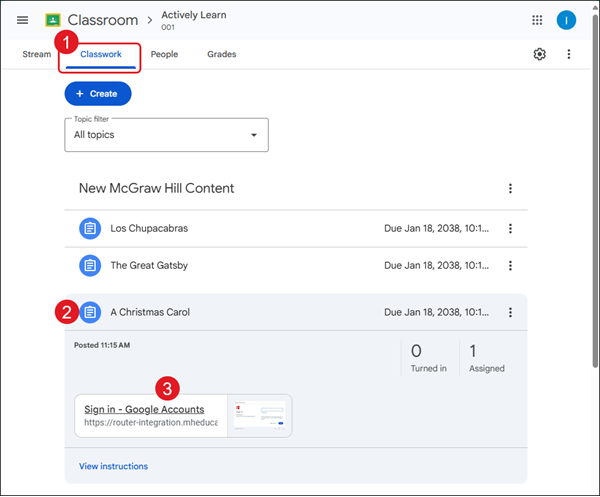This screenshot has width=600, height=497.
Task: Expand the Topic filter dropdown
Action: (166, 134)
